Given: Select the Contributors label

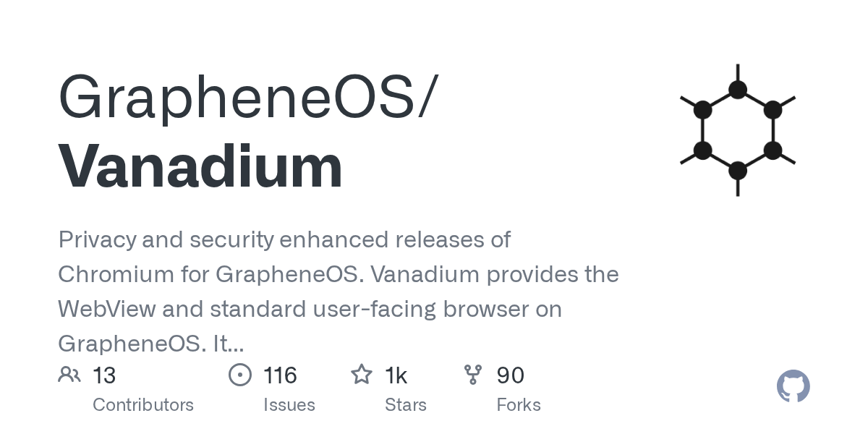Looking at the screenshot, I should [x=143, y=404].
